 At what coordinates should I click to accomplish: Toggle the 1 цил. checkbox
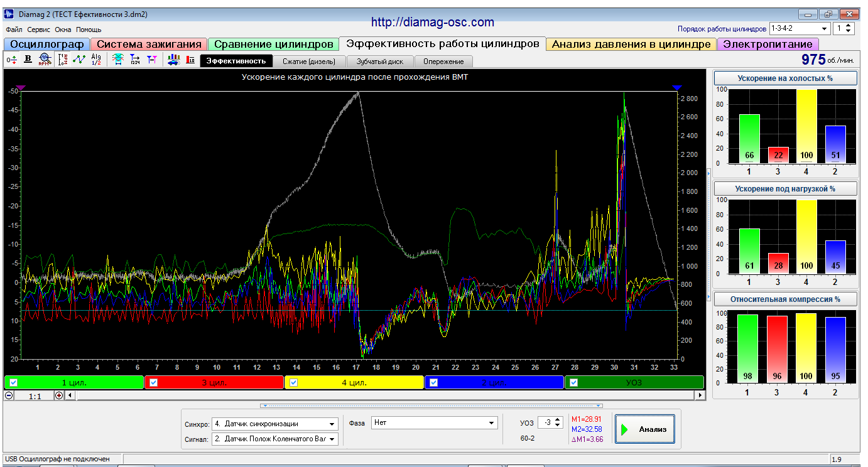[13, 382]
